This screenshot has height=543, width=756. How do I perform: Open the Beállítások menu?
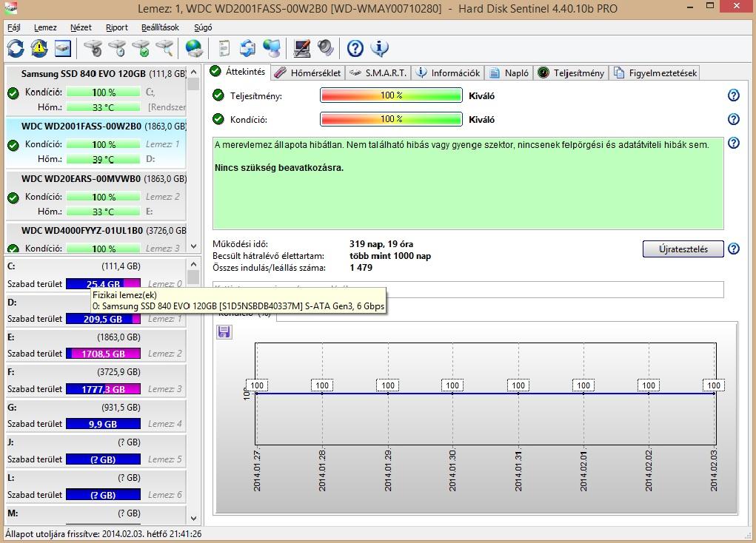pyautogui.click(x=161, y=27)
